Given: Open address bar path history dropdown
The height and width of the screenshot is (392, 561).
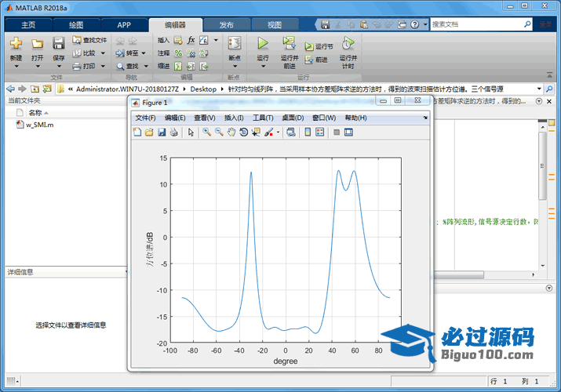Looking at the screenshot, I should (x=539, y=89).
